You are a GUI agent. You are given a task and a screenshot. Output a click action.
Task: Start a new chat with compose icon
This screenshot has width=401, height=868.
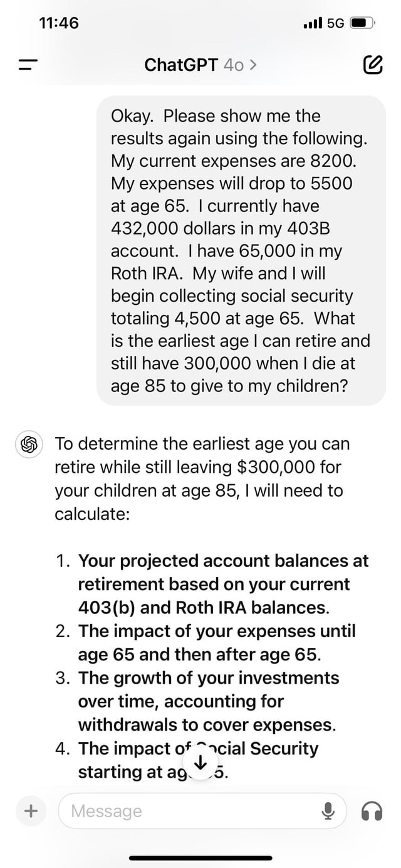click(x=372, y=65)
